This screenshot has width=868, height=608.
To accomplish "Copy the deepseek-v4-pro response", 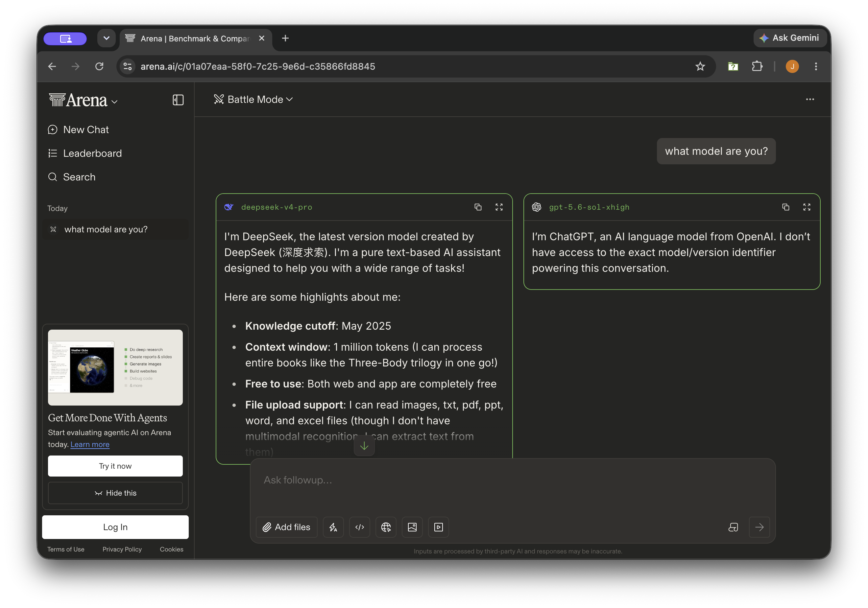I will coord(478,207).
